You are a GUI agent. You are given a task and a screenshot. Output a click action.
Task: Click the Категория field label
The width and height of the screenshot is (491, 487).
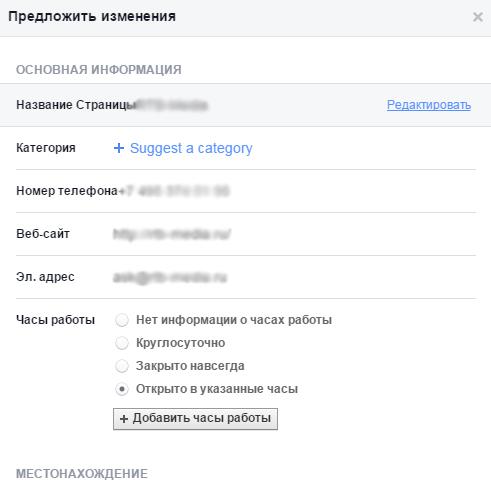(x=46, y=148)
